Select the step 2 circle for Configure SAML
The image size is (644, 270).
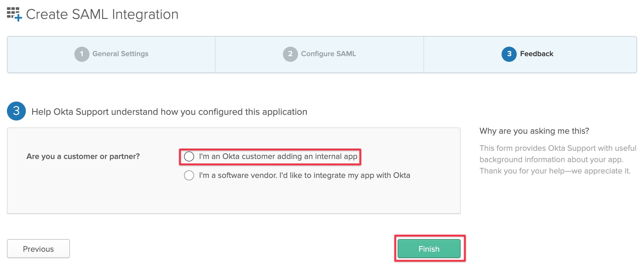coord(290,54)
